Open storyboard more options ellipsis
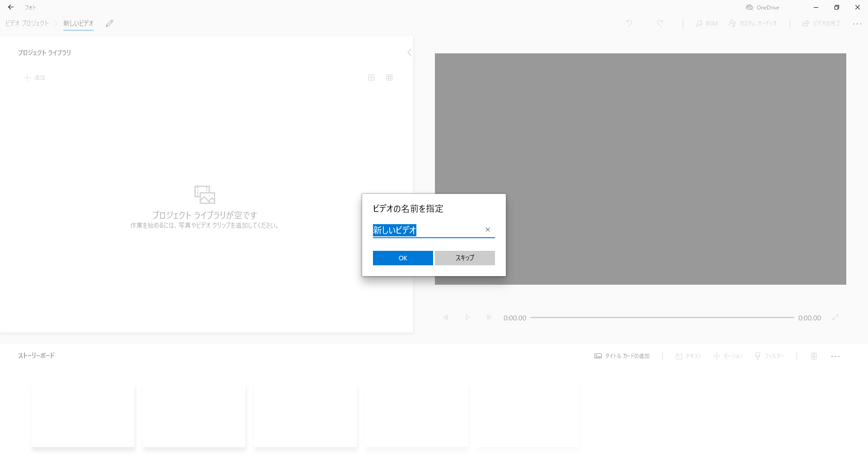The image size is (868, 470). click(x=835, y=357)
